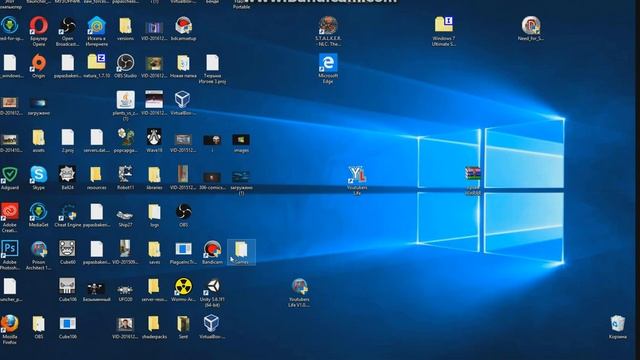Click the S.T.A.L.K.E.R. game shortcut
The height and width of the screenshot is (360, 640).
(328, 26)
